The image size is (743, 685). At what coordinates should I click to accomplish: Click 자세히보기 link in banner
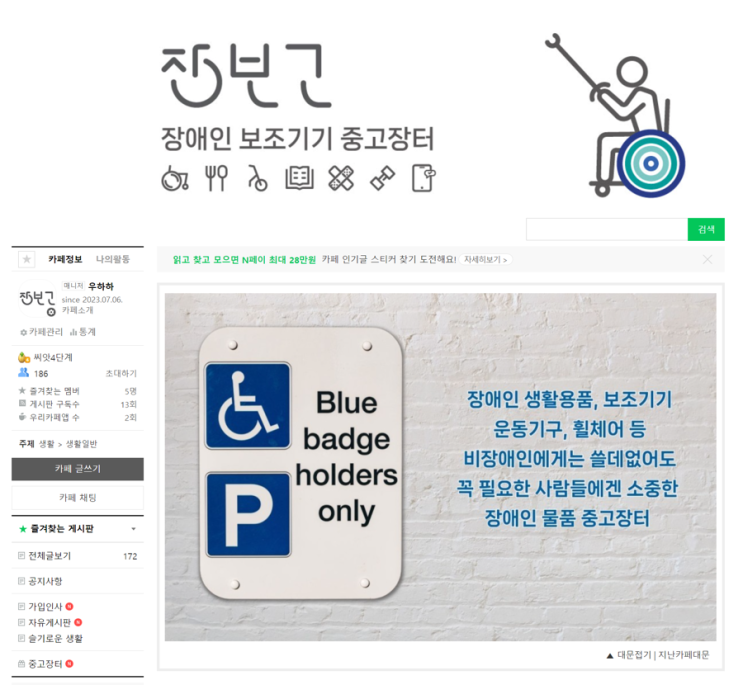tap(486, 260)
